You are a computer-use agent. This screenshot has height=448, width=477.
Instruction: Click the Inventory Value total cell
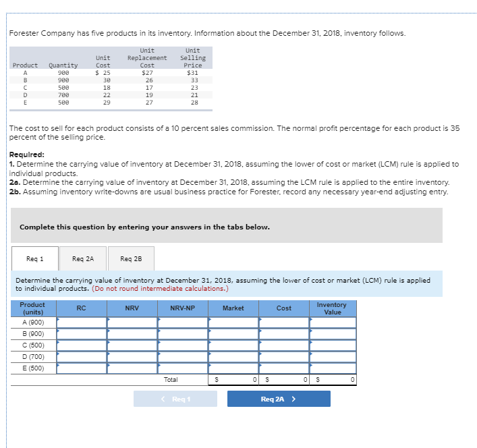click(x=333, y=380)
